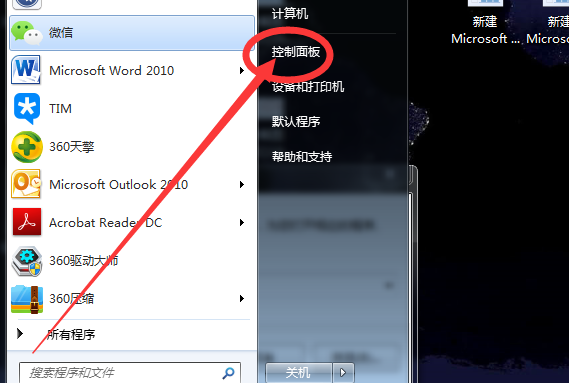Open 设备和打印机 entry

tap(308, 86)
